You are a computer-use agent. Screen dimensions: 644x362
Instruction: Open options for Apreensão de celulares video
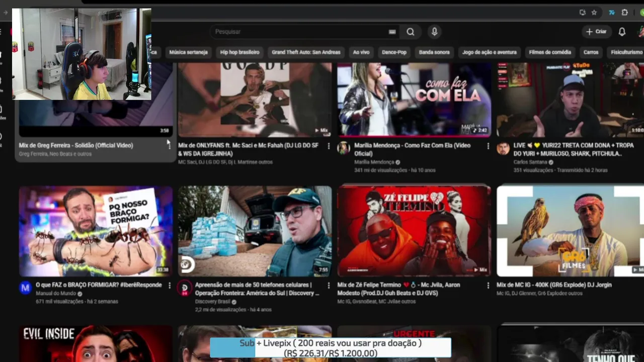329,285
